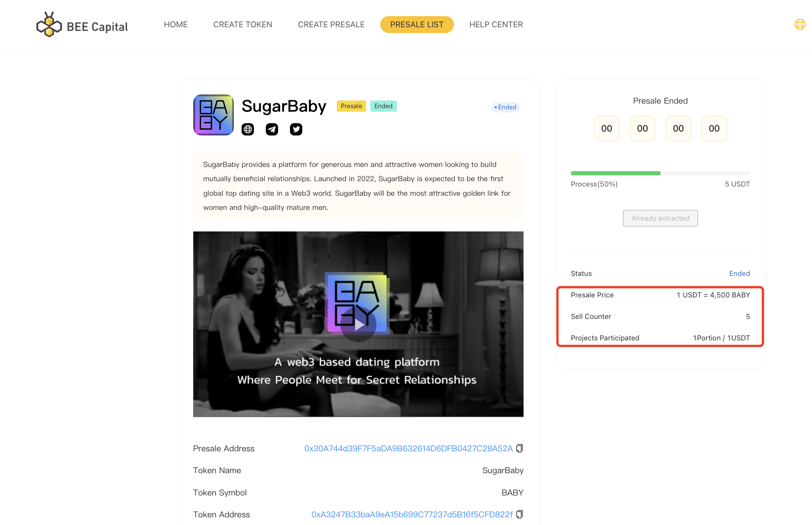
Task: Copy the Token Address
Action: click(x=520, y=514)
